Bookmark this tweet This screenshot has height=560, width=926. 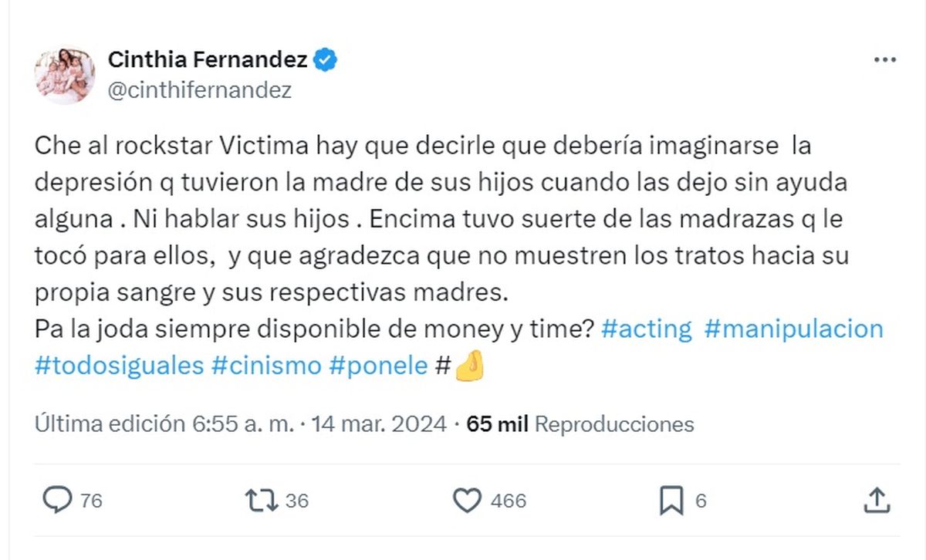[671, 501]
